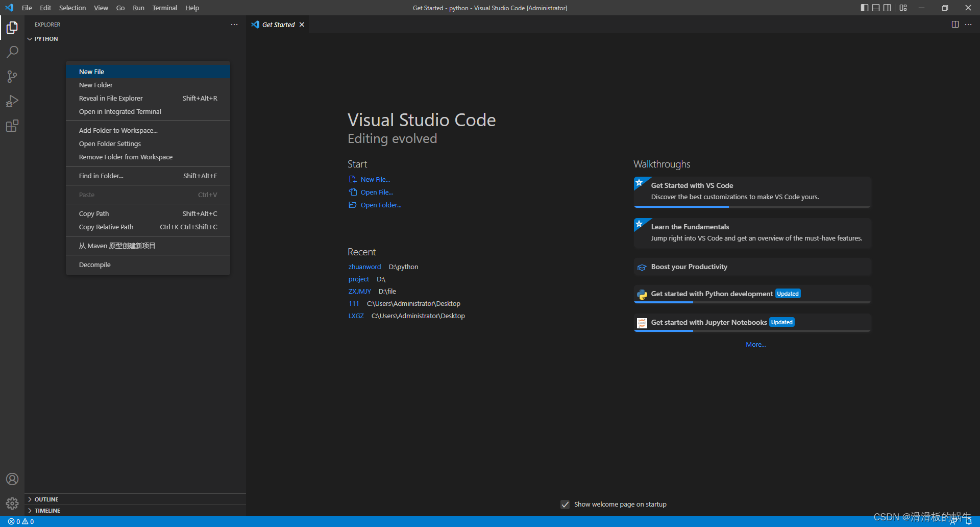Image resolution: width=980 pixels, height=527 pixels.
Task: Open Learn the Fundamentals walkthrough
Action: click(x=752, y=233)
